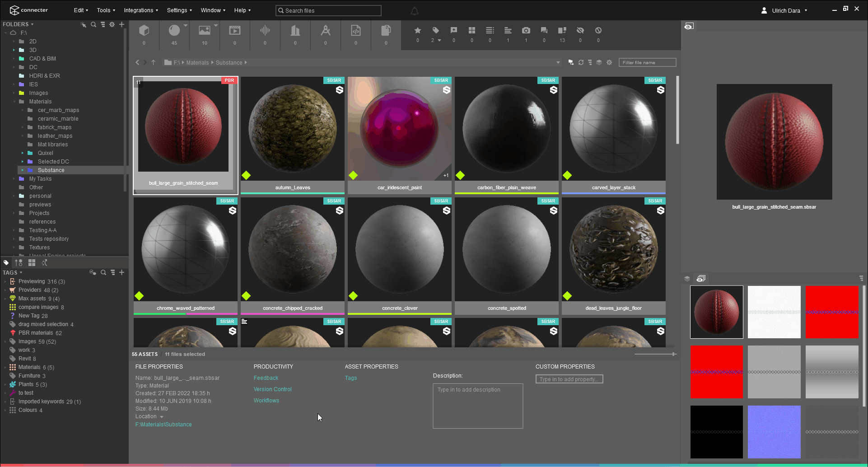Screen dimensions: 868x467
Task: Open the Feedback link
Action: pyautogui.click(x=266, y=378)
